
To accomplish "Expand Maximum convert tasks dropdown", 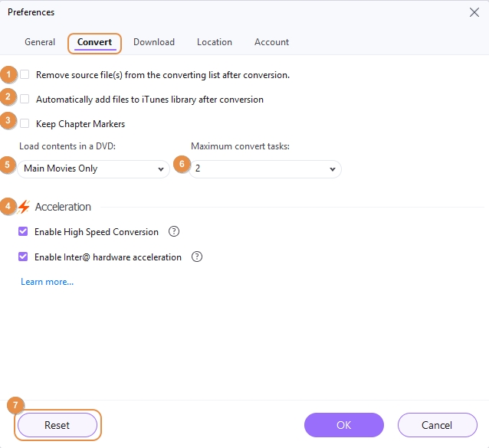I will coord(265,168).
